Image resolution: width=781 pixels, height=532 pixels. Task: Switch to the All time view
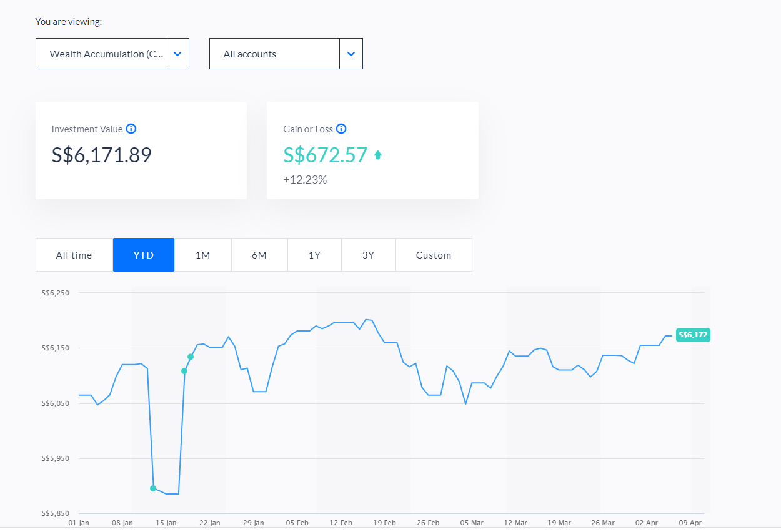(x=74, y=255)
